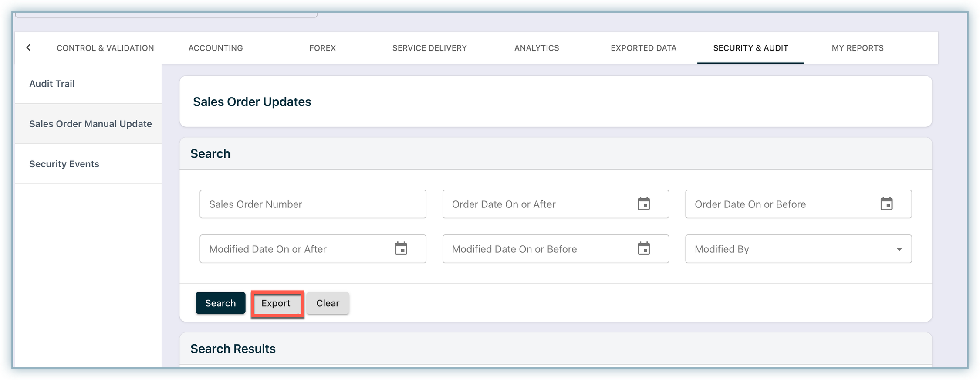Switch to the My Reports tab
Image resolution: width=980 pixels, height=380 pixels.
(858, 48)
